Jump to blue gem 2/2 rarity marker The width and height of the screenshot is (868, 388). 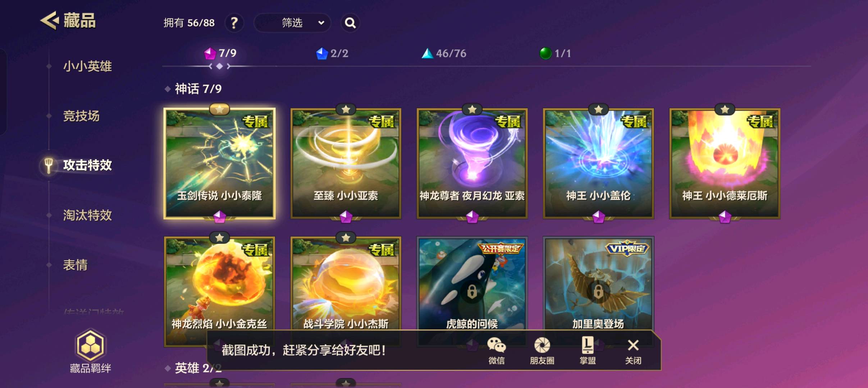tap(332, 53)
